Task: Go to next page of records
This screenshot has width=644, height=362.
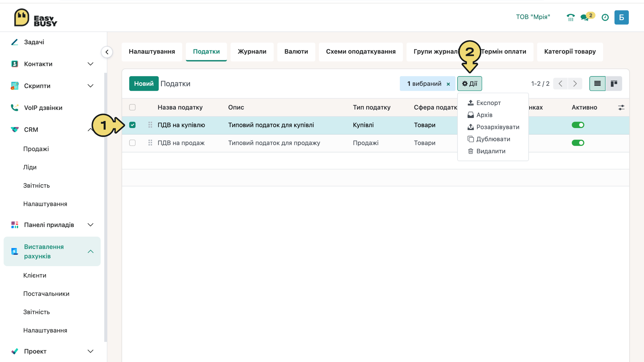Action: [575, 83]
